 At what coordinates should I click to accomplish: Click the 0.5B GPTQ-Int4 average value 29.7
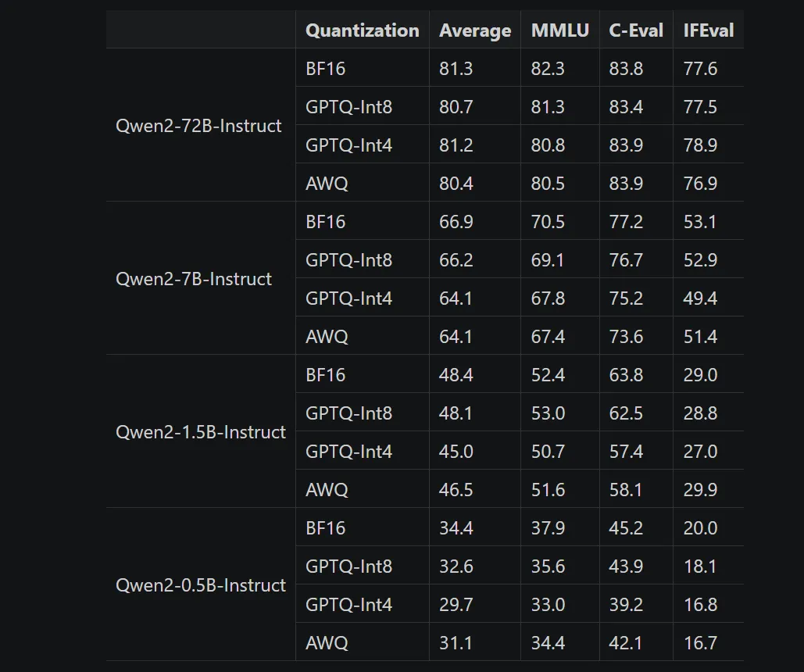pyautogui.click(x=456, y=605)
